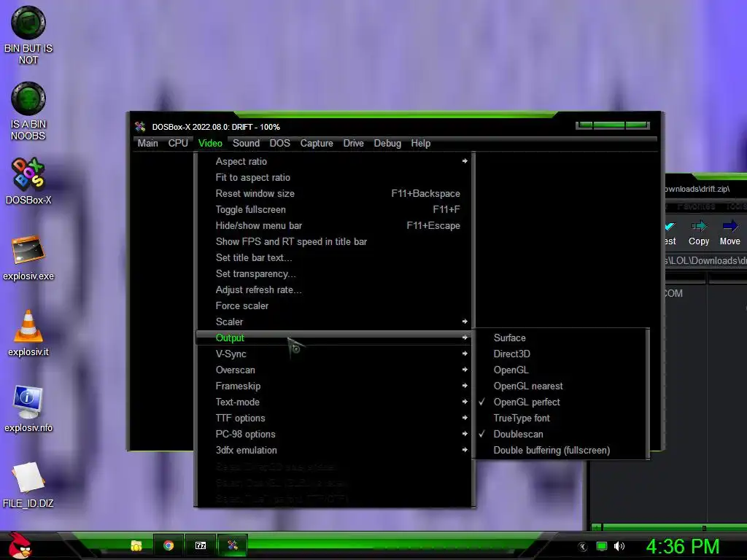747x560 pixels.
Task: Open the Main menu
Action: pyautogui.click(x=147, y=144)
